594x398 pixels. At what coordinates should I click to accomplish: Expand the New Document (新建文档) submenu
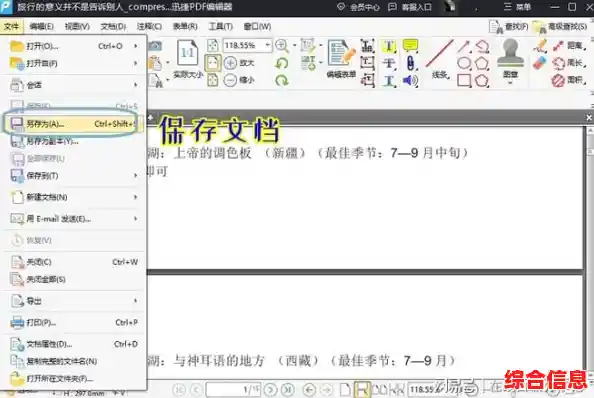(x=135, y=197)
